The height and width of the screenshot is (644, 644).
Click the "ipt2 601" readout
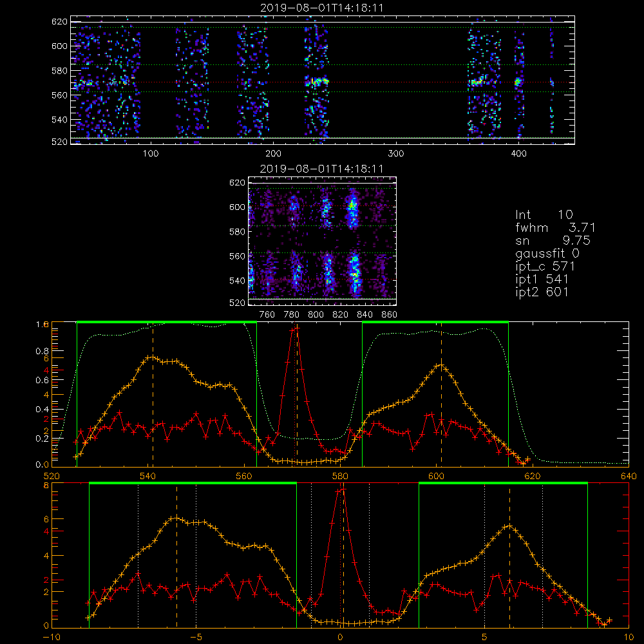click(x=542, y=292)
